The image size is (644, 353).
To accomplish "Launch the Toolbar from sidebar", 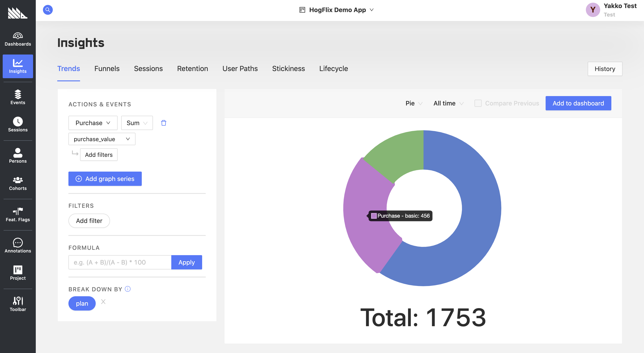I will point(18,304).
